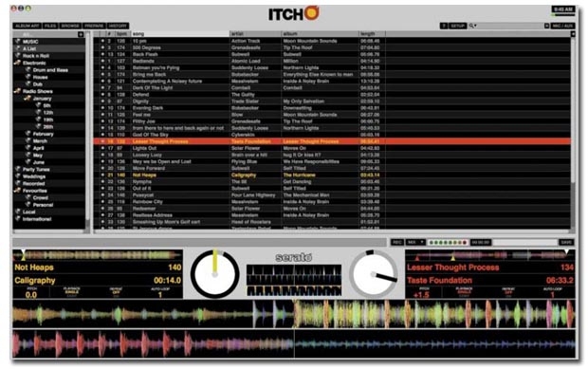Open the History tab
Screen dimensions: 588x369
click(x=118, y=26)
